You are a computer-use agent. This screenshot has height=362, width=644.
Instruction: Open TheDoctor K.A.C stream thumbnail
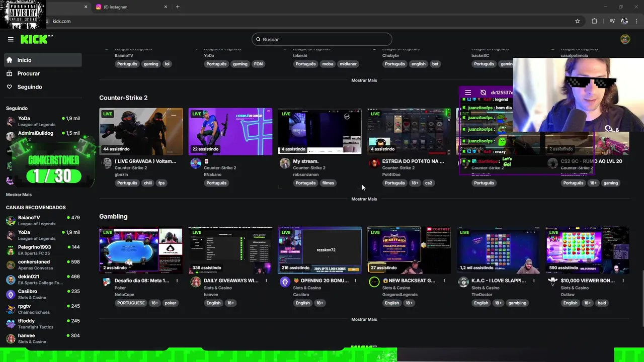[x=498, y=250]
